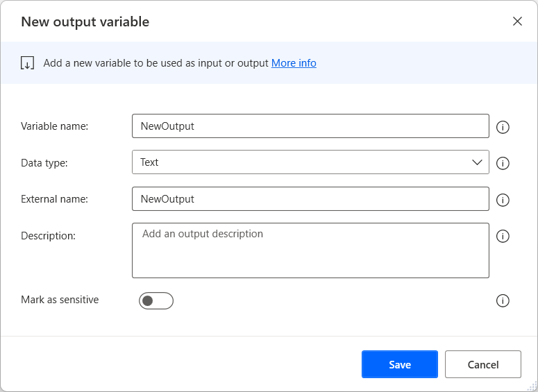This screenshot has height=392, width=538.
Task: Click the info icon beside Description box
Action: (x=503, y=236)
